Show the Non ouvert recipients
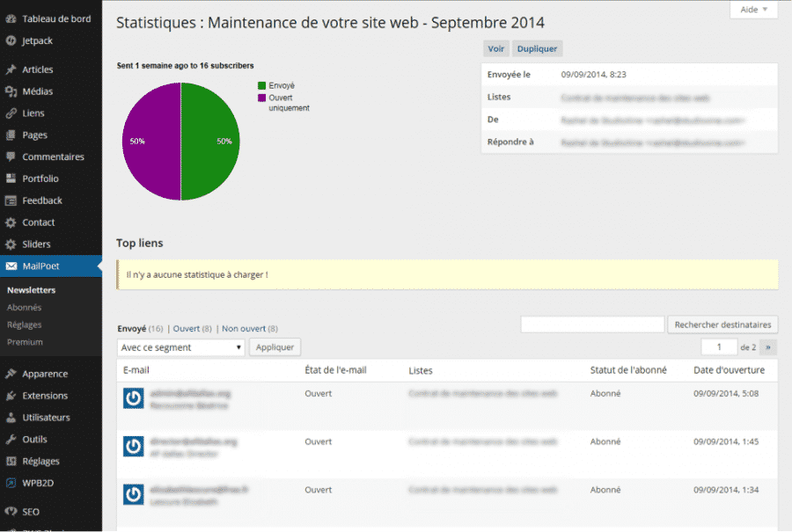 244,329
